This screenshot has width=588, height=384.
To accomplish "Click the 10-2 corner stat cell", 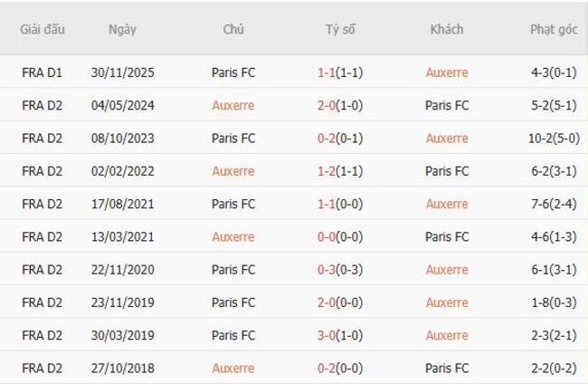I will (554, 139).
